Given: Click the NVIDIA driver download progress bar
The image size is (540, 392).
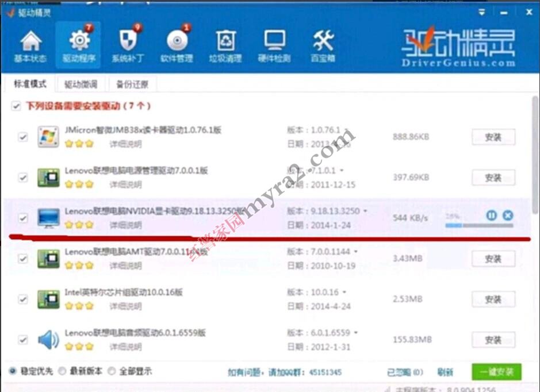Looking at the screenshot, I should click(480, 225).
